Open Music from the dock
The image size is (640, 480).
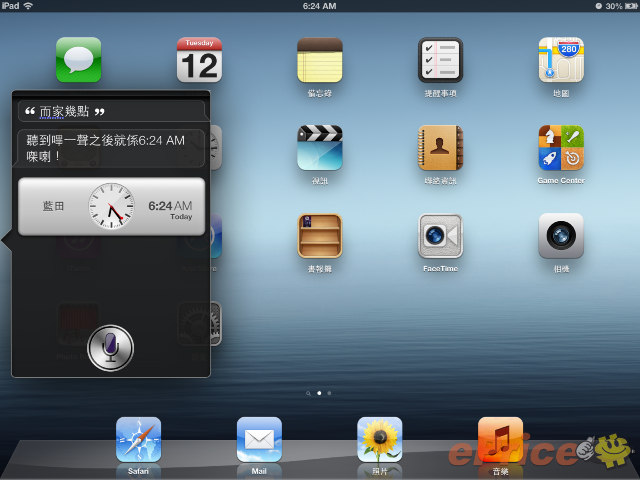pyautogui.click(x=500, y=439)
